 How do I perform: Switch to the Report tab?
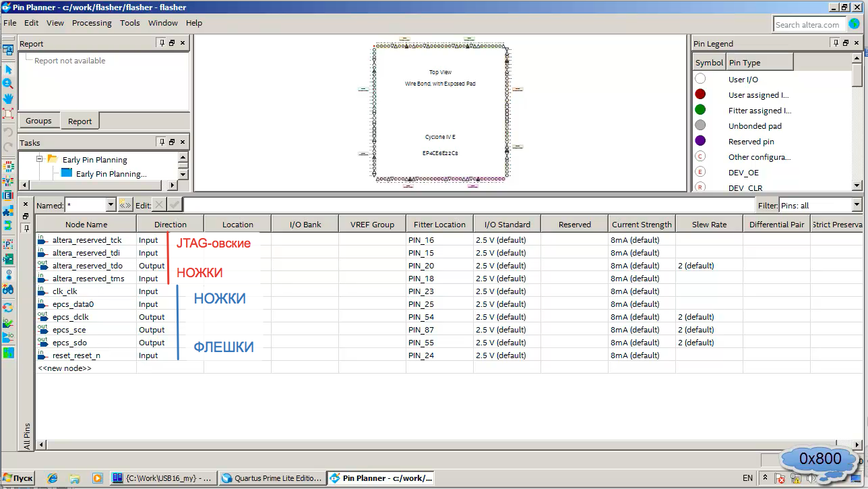[x=80, y=121]
